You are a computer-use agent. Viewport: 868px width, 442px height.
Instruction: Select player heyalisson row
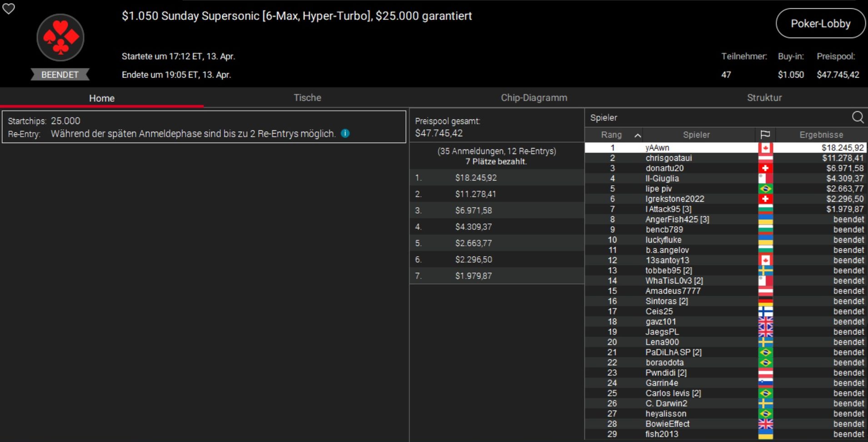(x=725, y=413)
